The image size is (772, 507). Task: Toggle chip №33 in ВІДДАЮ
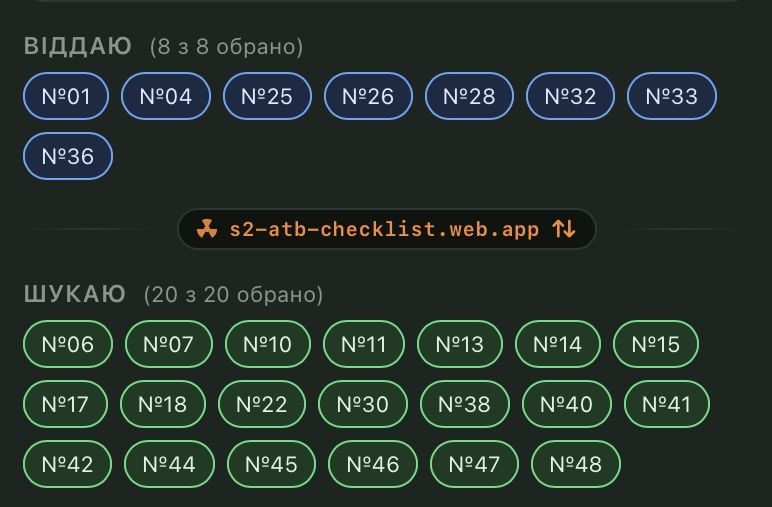click(x=671, y=97)
